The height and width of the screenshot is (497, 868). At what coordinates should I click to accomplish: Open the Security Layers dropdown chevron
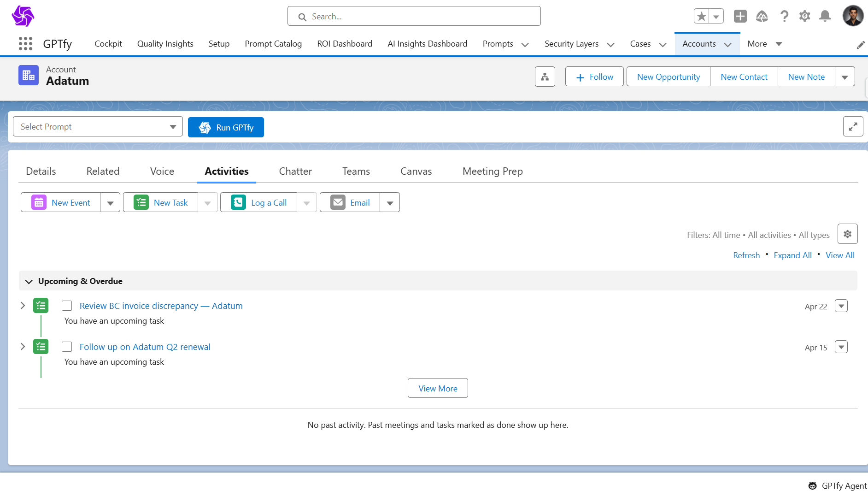(x=610, y=45)
